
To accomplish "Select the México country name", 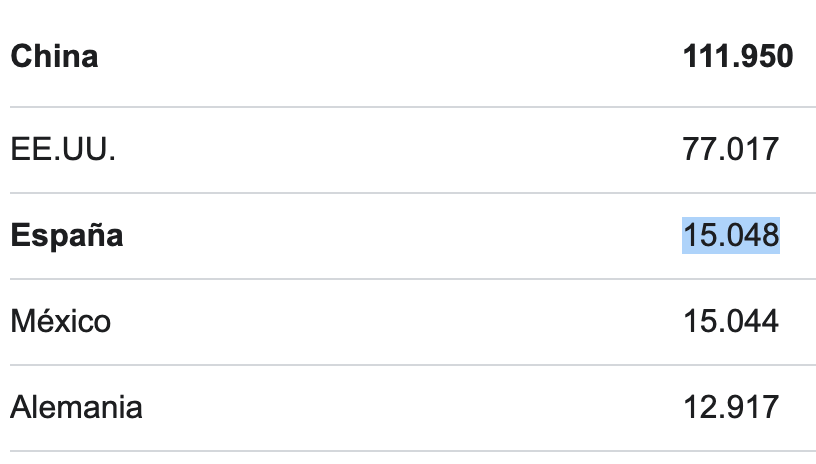I will click(61, 322).
